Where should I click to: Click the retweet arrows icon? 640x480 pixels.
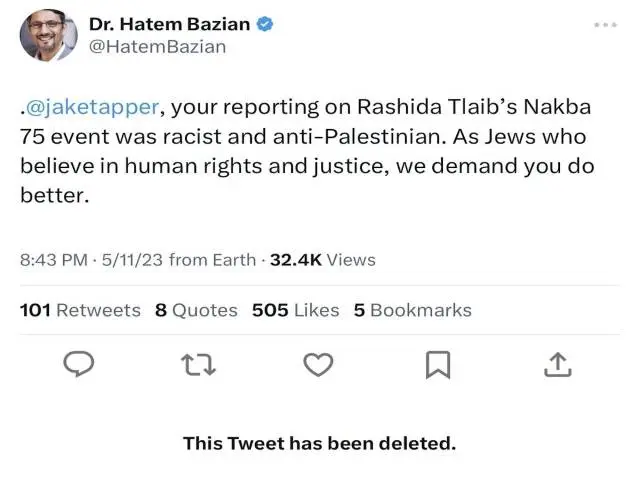pyautogui.click(x=198, y=365)
